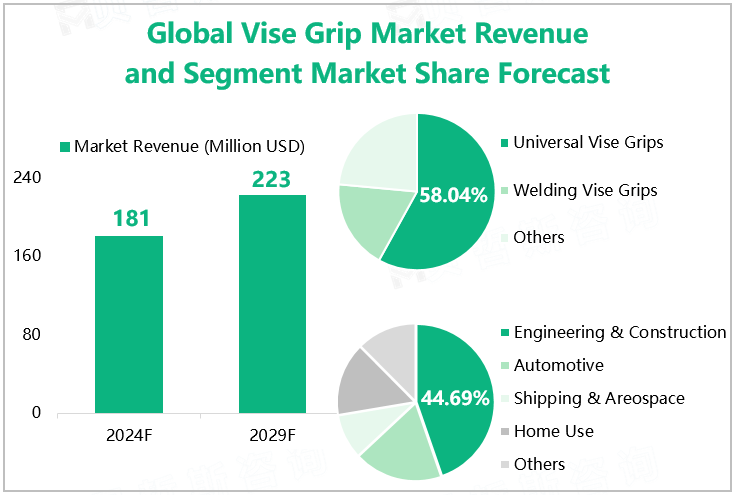Screen dimensions: 736x495
Task: Click the 'Automotive' legend text
Action: click(x=559, y=365)
